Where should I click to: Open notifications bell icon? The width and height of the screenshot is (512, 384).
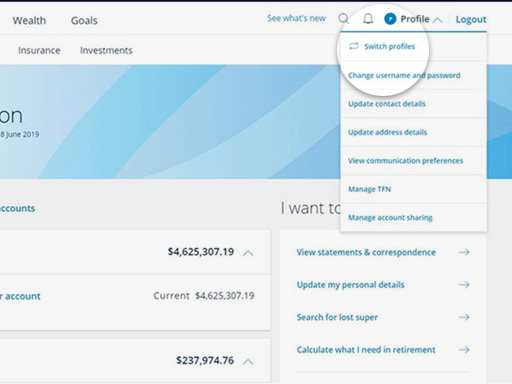pyautogui.click(x=368, y=19)
